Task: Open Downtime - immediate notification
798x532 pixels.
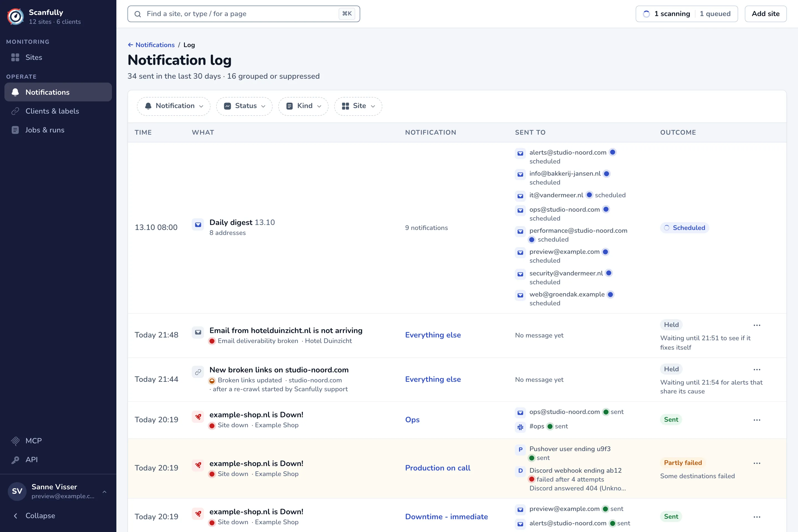Action: [x=446, y=517]
